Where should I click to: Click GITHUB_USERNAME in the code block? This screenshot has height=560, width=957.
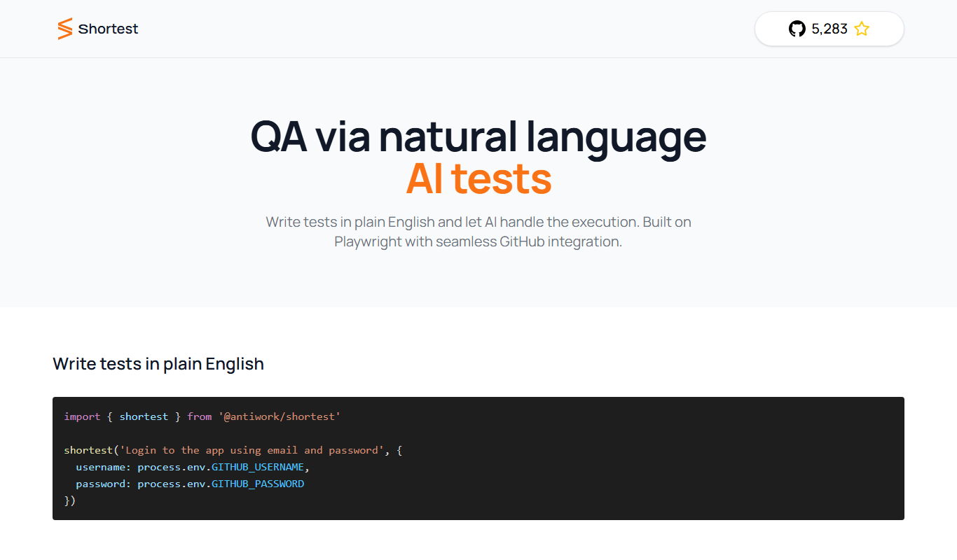[258, 467]
